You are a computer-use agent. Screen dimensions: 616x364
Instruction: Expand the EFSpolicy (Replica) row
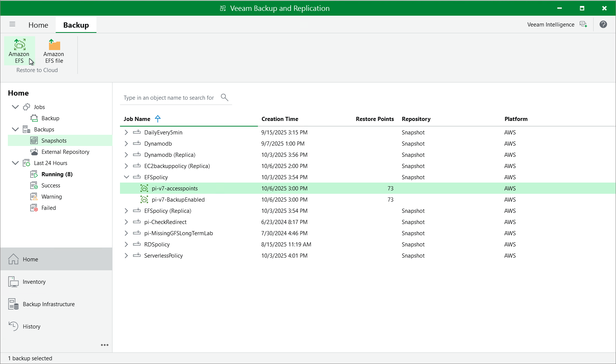click(x=126, y=211)
